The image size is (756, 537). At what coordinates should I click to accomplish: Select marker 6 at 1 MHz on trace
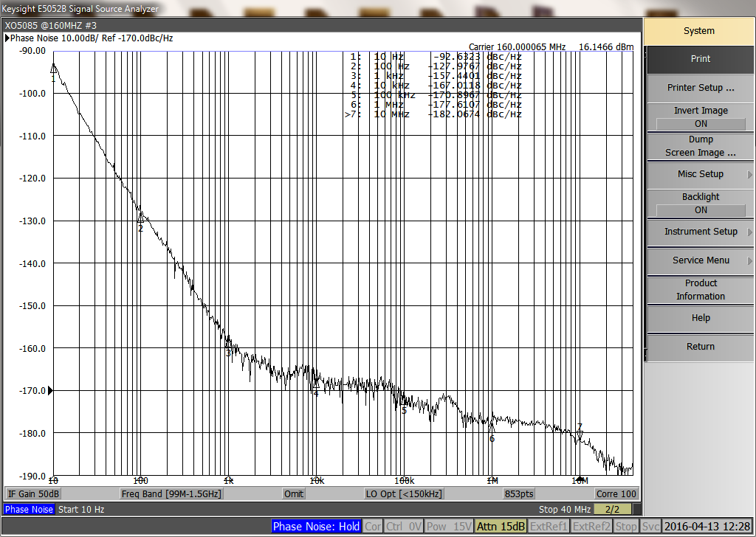492,428
